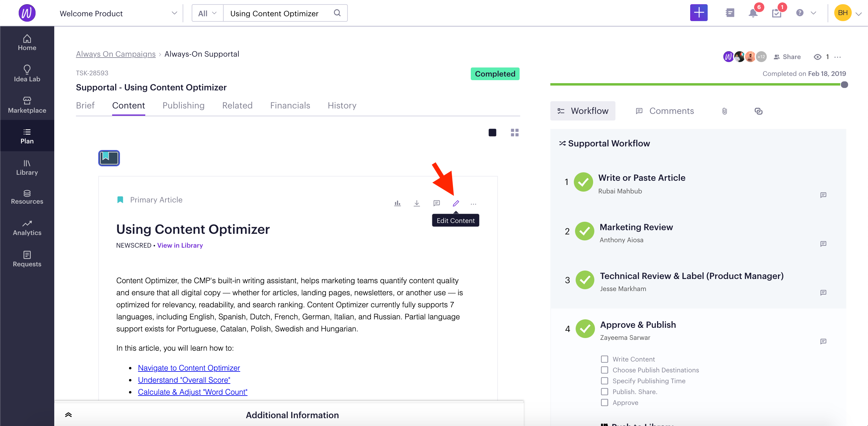Open comment icon for Write or Paste Article
Image resolution: width=868 pixels, height=426 pixels.
(x=823, y=195)
